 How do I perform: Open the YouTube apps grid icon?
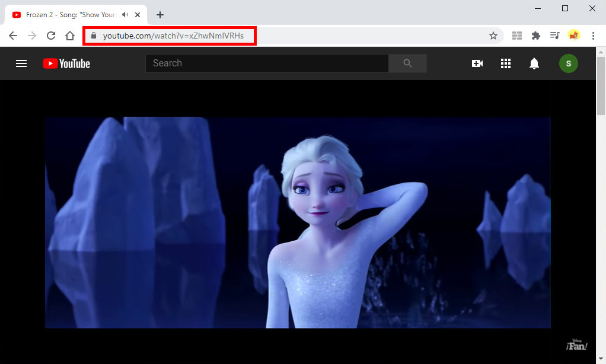click(506, 63)
